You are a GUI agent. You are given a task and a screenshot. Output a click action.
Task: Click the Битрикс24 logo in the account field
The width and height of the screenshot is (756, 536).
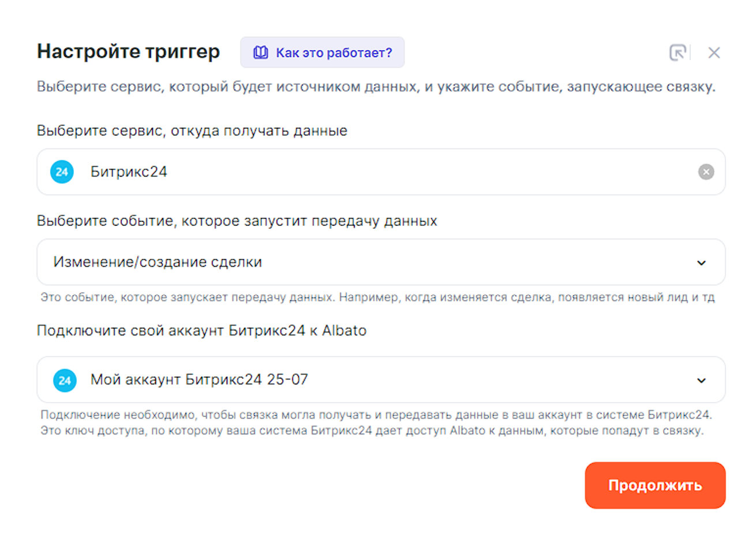[x=65, y=381]
